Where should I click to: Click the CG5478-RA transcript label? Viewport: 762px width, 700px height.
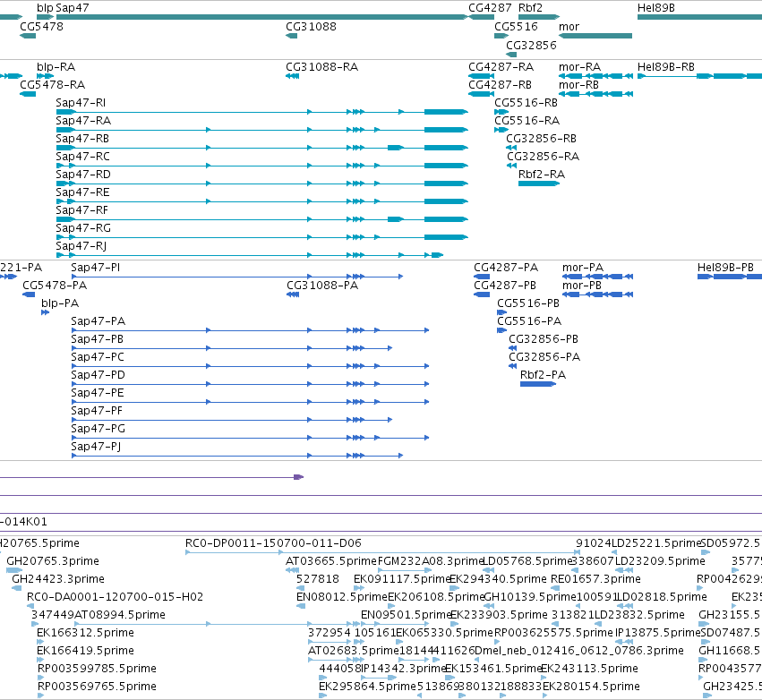[53, 84]
